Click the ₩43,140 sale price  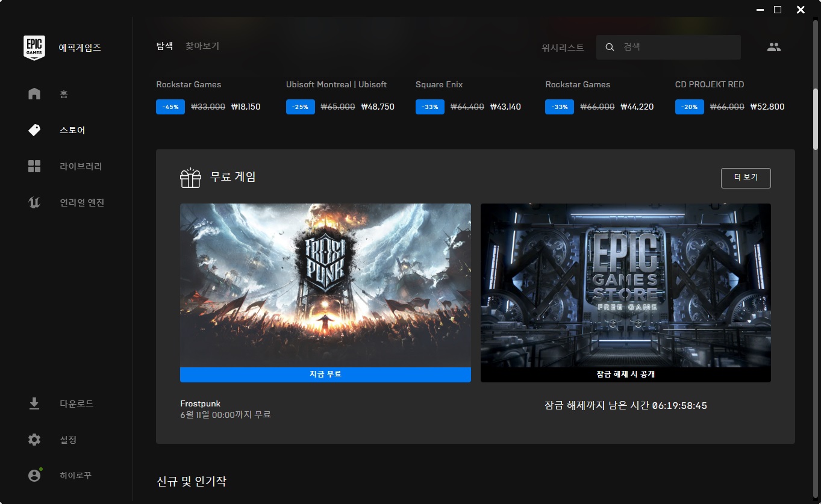(505, 107)
